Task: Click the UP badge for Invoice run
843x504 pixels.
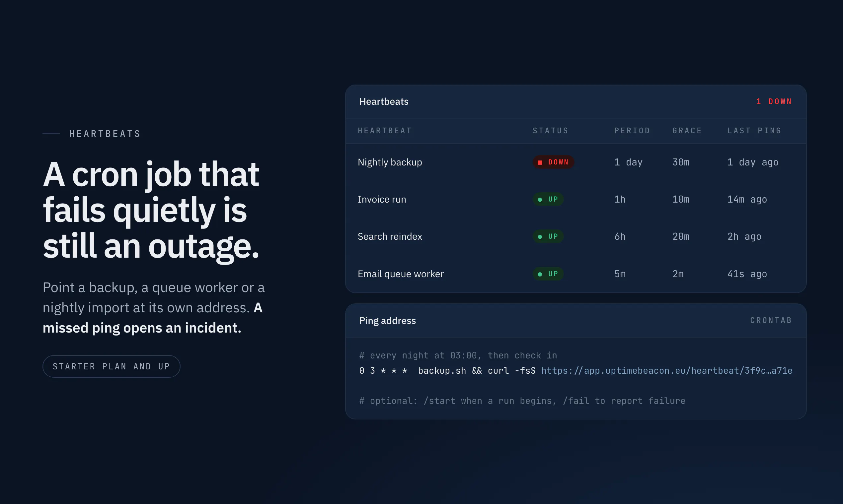Action: [x=548, y=199]
